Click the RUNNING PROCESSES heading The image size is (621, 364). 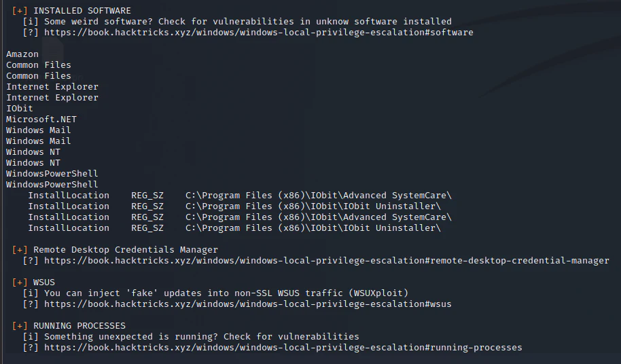[79, 326]
